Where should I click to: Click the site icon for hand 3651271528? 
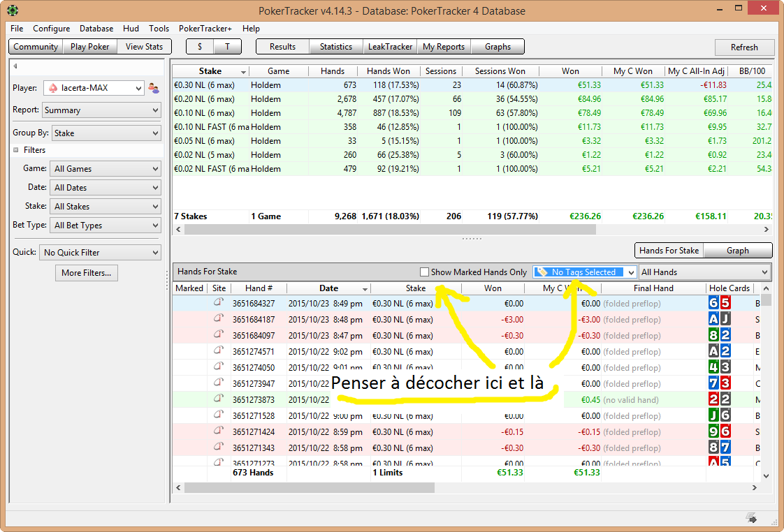point(219,415)
